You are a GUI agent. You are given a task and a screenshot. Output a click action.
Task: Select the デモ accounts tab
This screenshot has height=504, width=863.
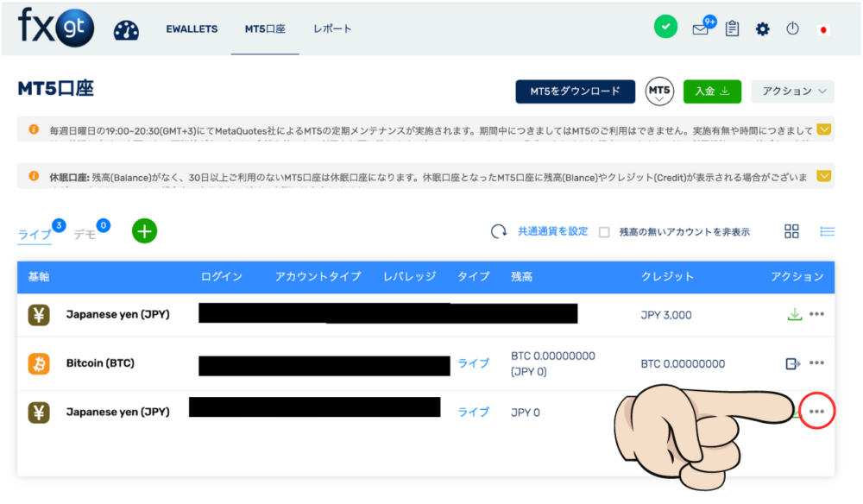click(x=85, y=235)
